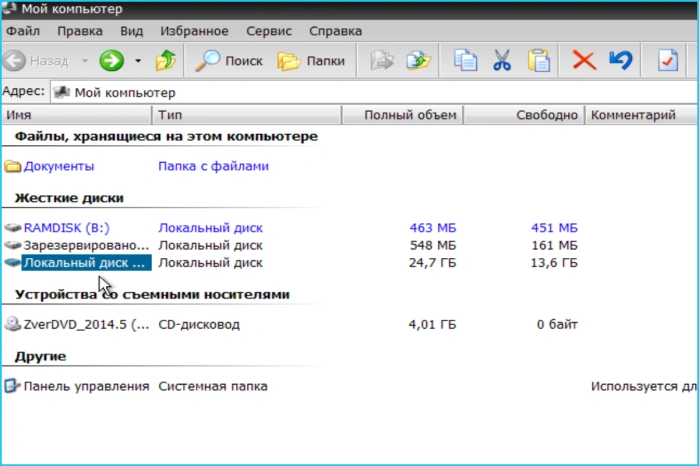Click the Cut scissors icon
This screenshot has height=466, width=699.
502,61
